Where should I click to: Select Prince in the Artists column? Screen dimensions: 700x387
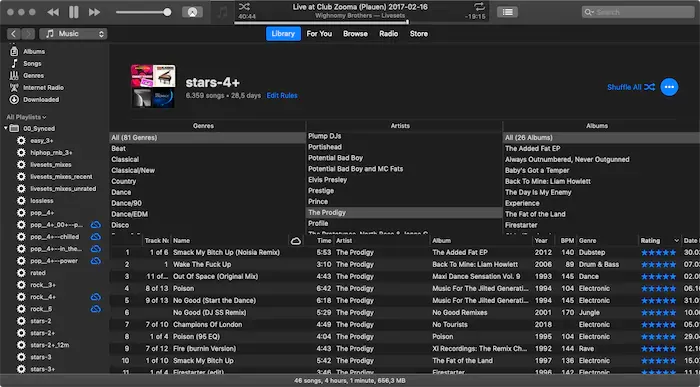click(x=318, y=201)
